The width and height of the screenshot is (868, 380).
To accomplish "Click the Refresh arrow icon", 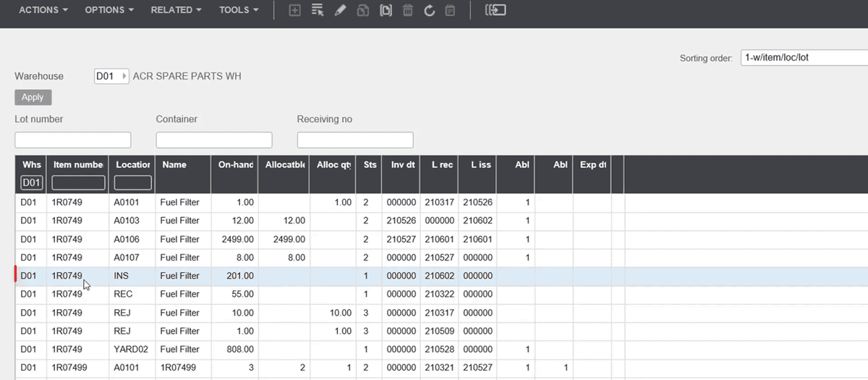I will coord(430,10).
